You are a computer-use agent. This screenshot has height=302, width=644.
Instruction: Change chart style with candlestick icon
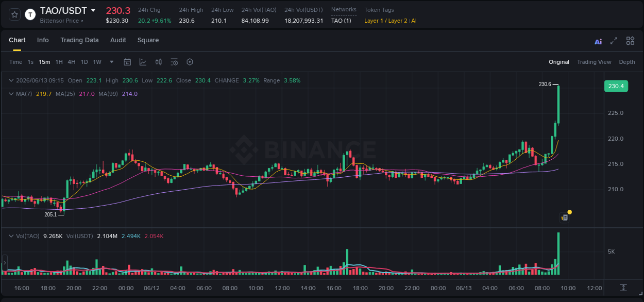pyautogui.click(x=159, y=62)
